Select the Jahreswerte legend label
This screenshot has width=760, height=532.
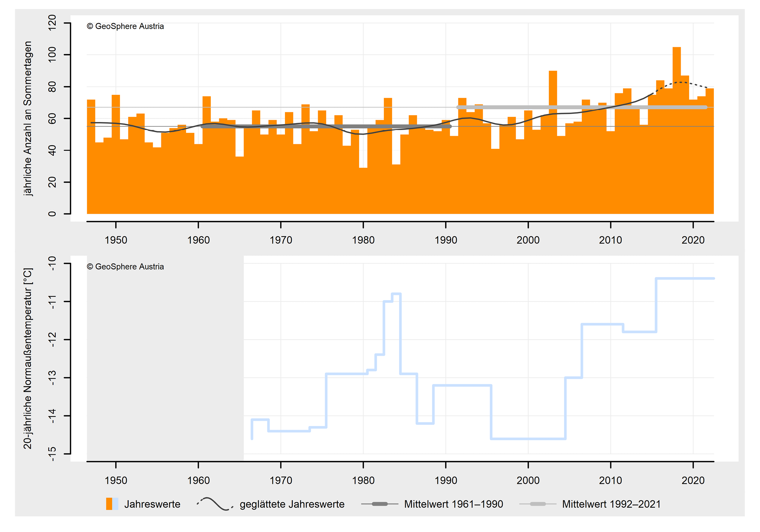pos(152,504)
